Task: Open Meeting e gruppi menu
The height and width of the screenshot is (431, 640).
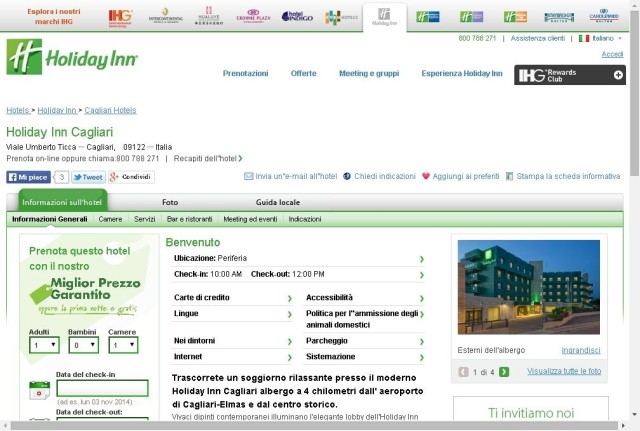Action: coord(369,74)
